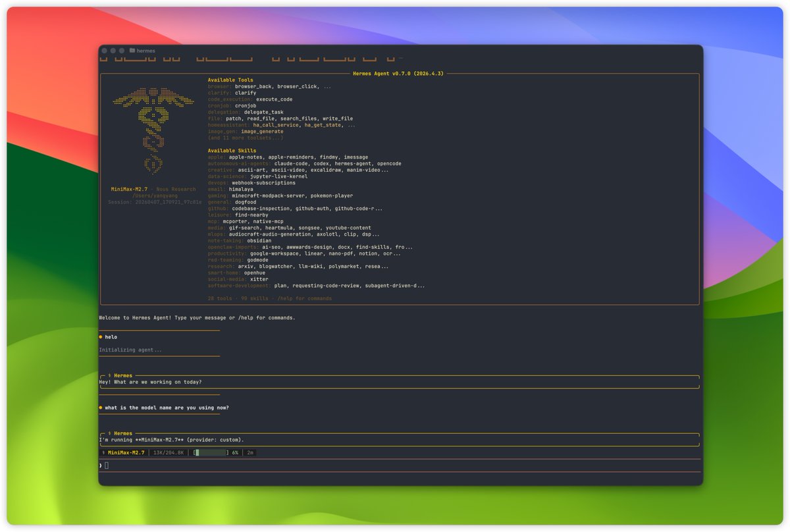
Task: Click the "13K/204.8K" token counter
Action: tap(168, 453)
